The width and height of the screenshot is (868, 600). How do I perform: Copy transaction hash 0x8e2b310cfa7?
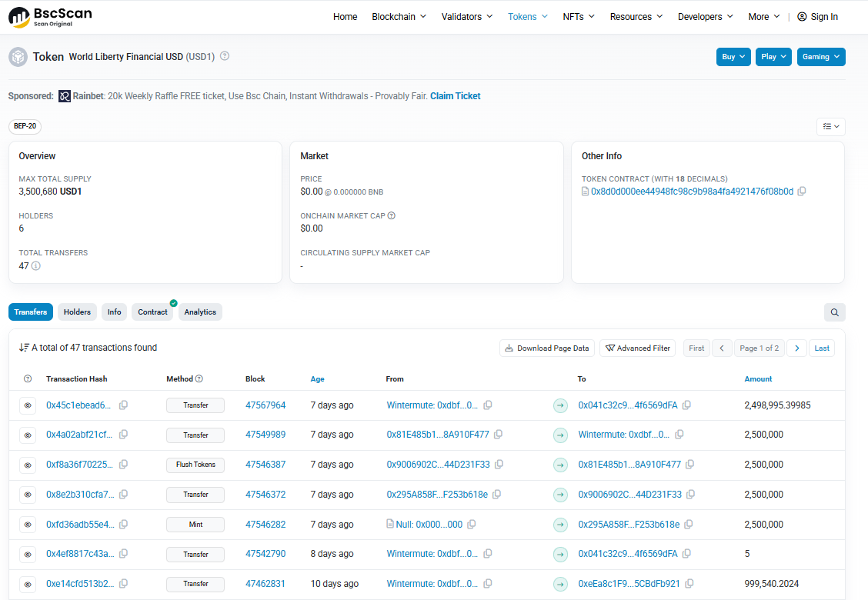tap(123, 495)
